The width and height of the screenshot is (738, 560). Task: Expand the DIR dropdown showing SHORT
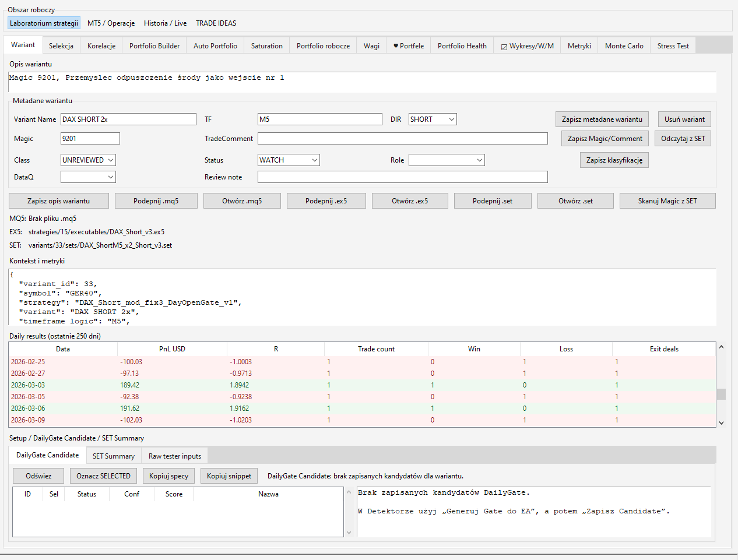click(433, 119)
